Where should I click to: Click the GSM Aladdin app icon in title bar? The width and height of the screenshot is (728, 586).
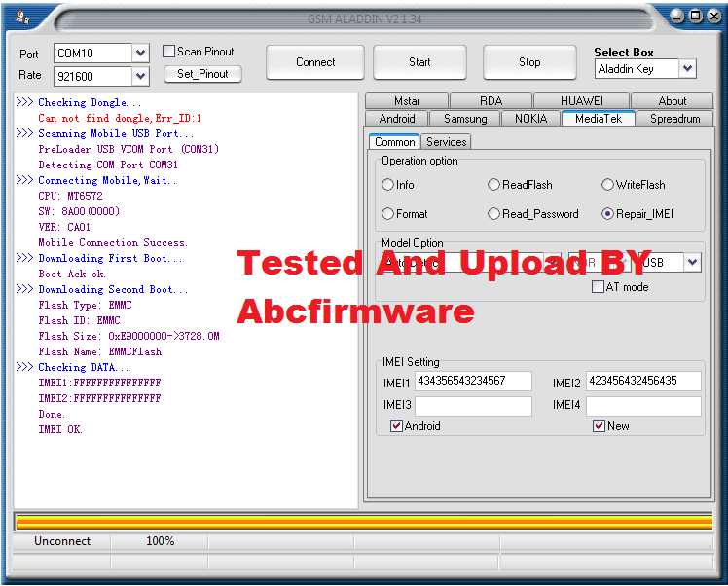[x=21, y=18]
